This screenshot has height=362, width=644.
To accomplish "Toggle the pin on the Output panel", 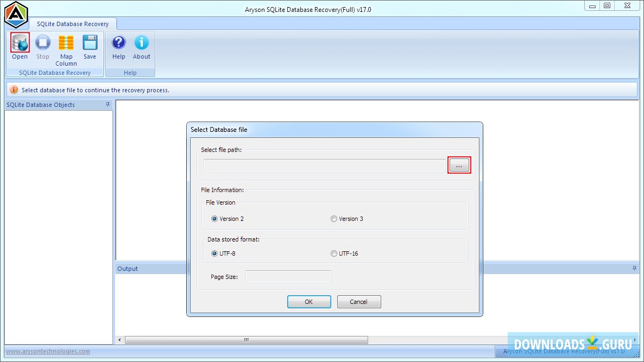I will (x=634, y=268).
